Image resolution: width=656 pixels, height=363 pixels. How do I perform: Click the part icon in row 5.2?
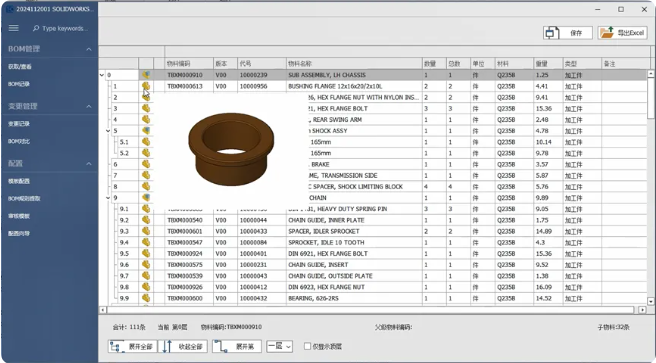[x=146, y=153]
